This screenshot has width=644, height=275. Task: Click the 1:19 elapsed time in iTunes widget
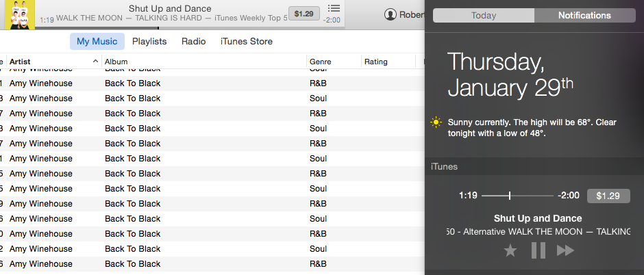click(468, 196)
